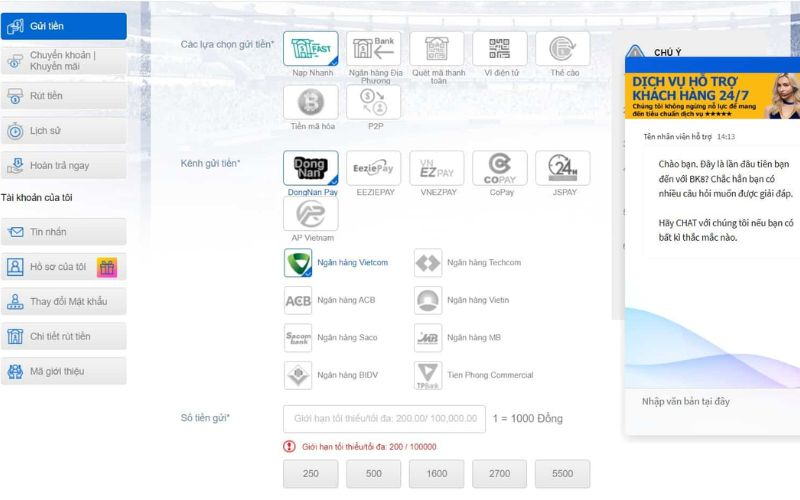
Task: Pick the Thẻ cào scratch card option
Action: click(562, 49)
